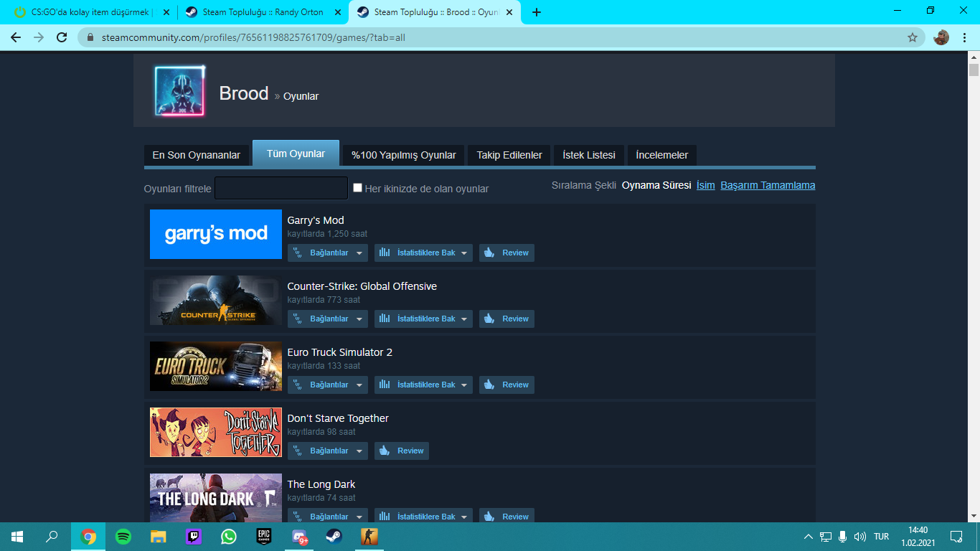
Task: Switch to Takip Edilenler tab
Action: 509,155
